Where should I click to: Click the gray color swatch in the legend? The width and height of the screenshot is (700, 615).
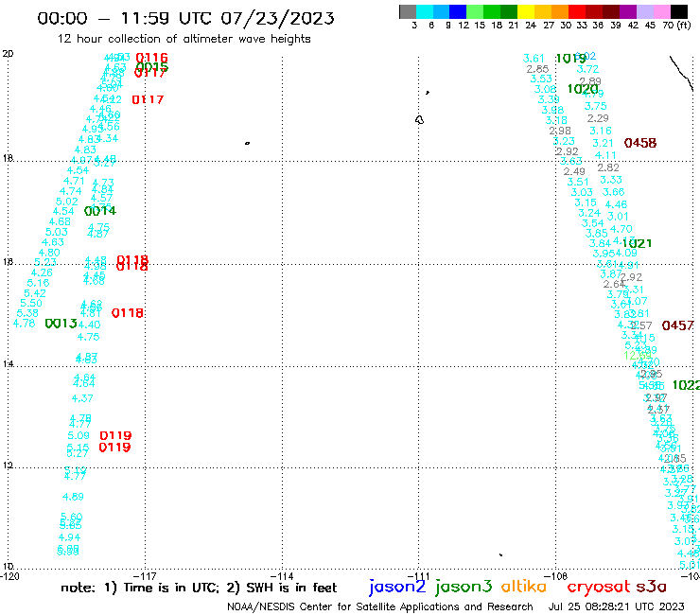pyautogui.click(x=408, y=11)
